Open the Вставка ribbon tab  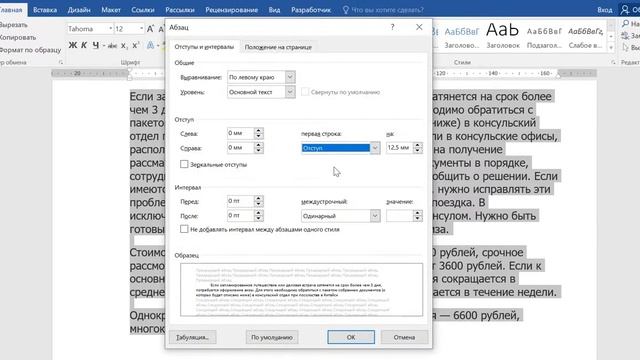coord(45,10)
